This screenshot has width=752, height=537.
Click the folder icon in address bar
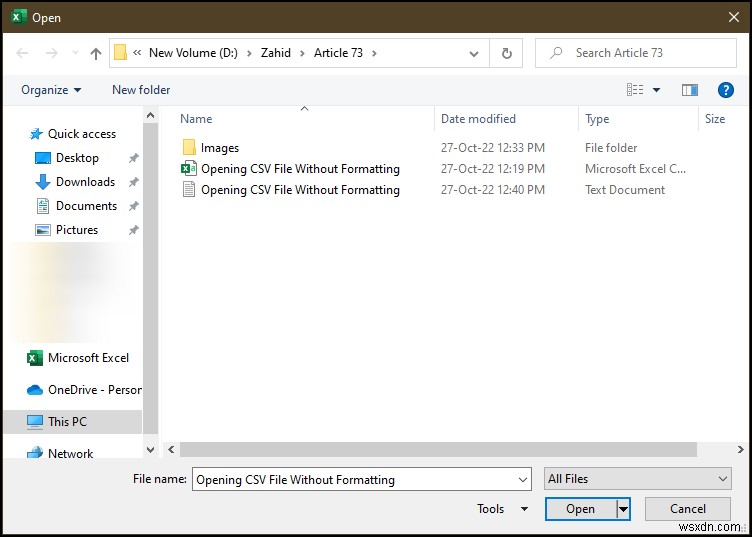pos(120,52)
